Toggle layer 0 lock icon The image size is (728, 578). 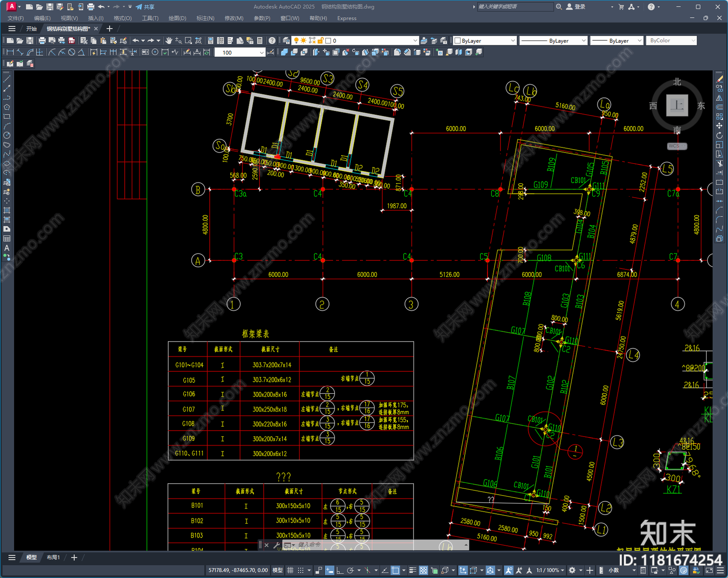tap(321, 41)
